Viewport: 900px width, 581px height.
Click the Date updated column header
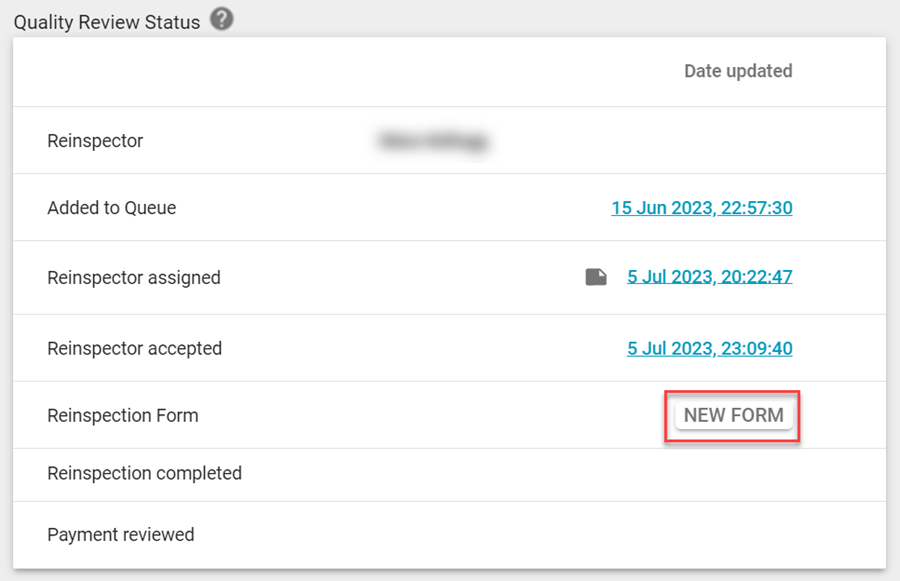click(x=738, y=71)
